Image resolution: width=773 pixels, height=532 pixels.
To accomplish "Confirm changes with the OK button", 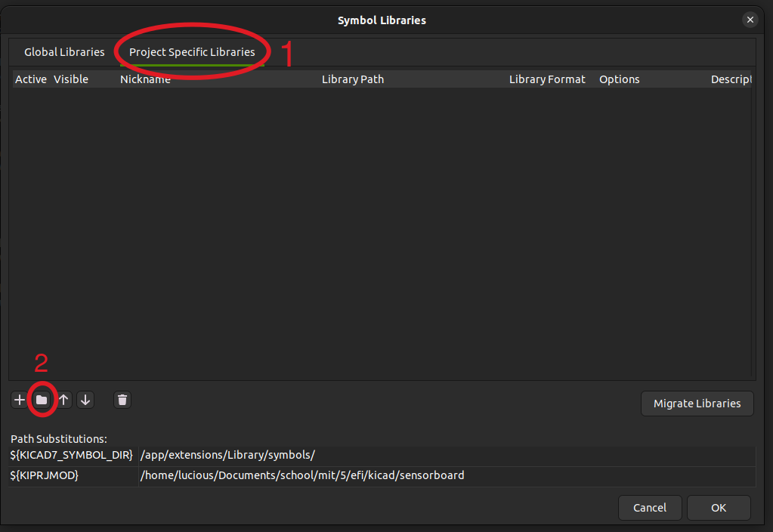I will click(x=718, y=507).
